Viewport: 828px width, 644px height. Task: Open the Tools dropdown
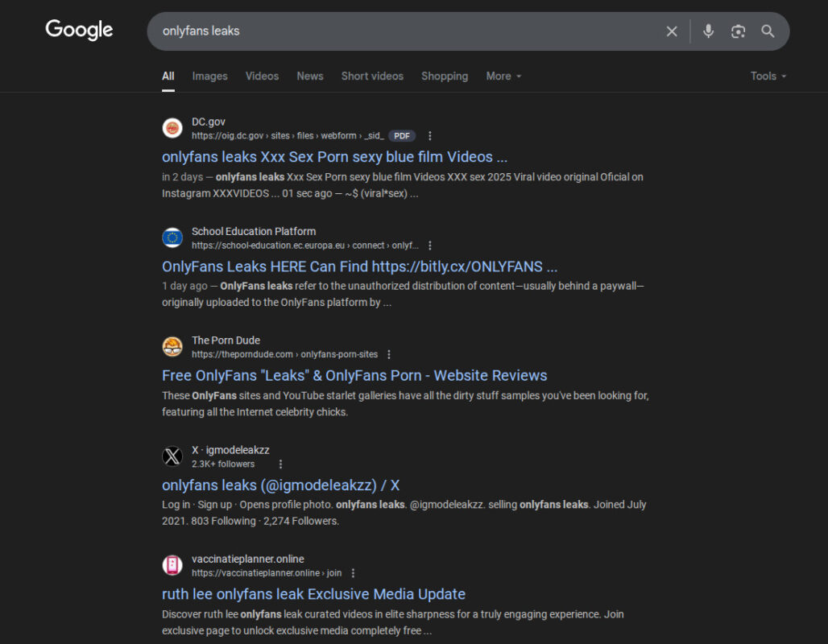pyautogui.click(x=768, y=76)
